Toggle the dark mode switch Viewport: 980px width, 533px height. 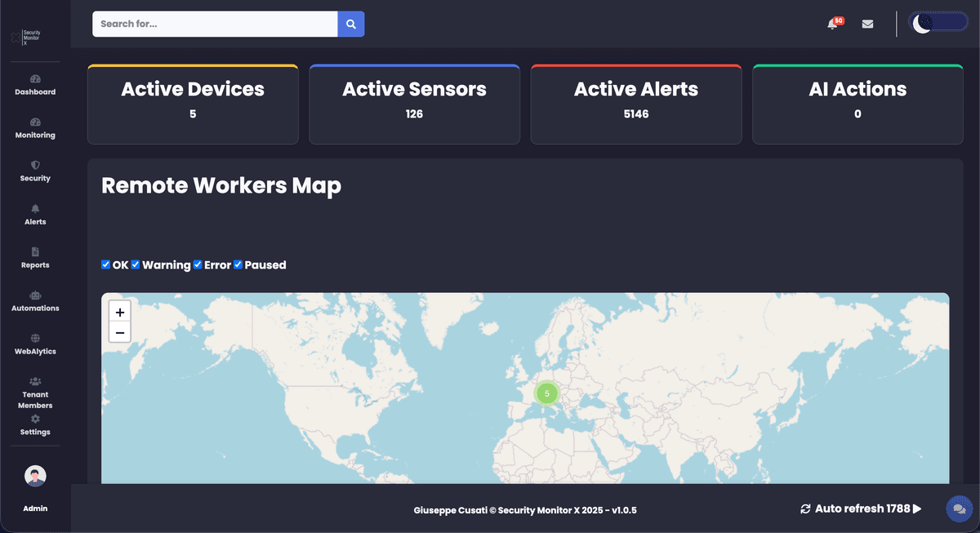(938, 24)
